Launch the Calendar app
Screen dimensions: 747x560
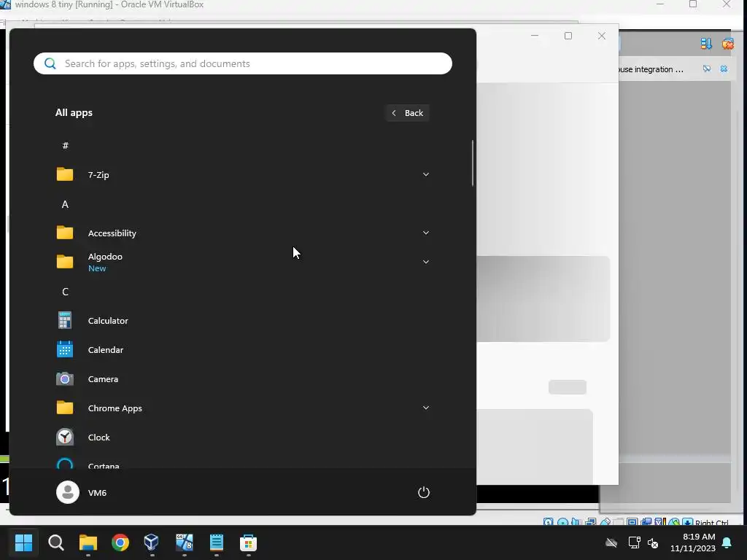point(242,349)
